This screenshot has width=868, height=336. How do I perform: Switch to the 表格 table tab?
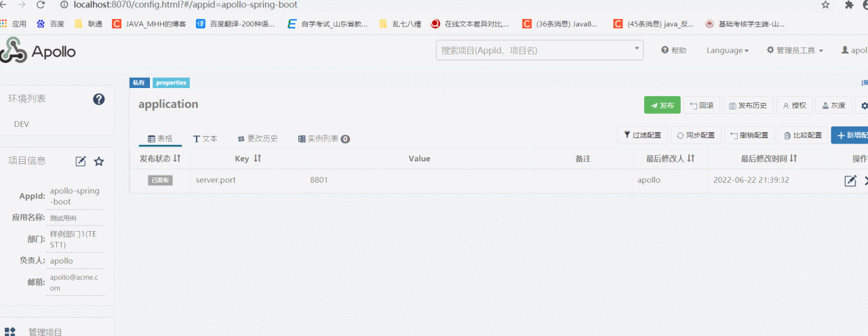click(160, 138)
